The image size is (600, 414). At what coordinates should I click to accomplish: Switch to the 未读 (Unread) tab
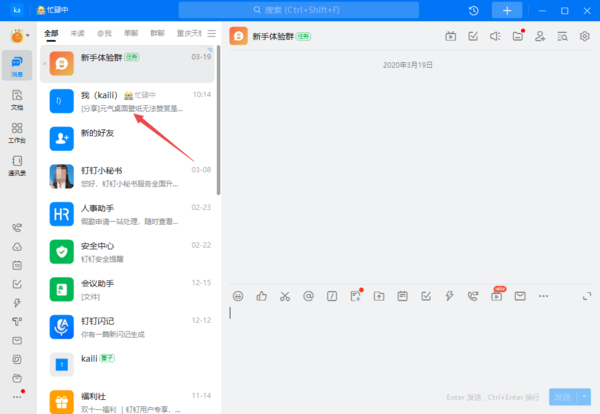[78, 33]
